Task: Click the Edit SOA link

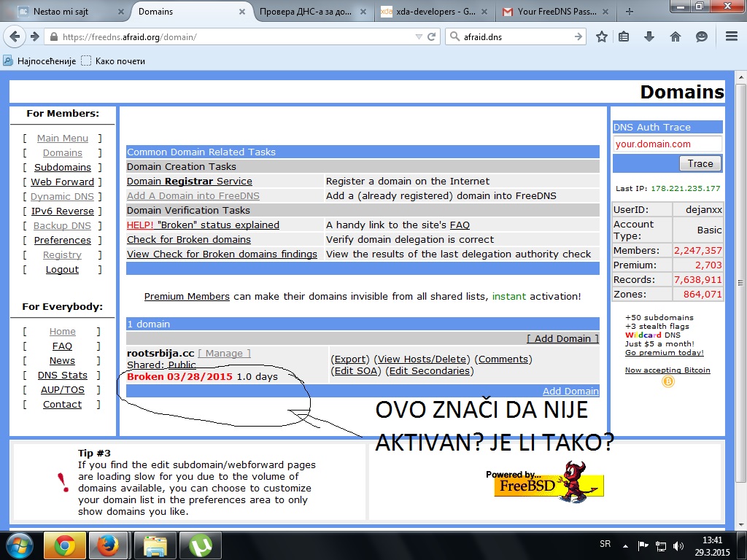Action: (356, 370)
